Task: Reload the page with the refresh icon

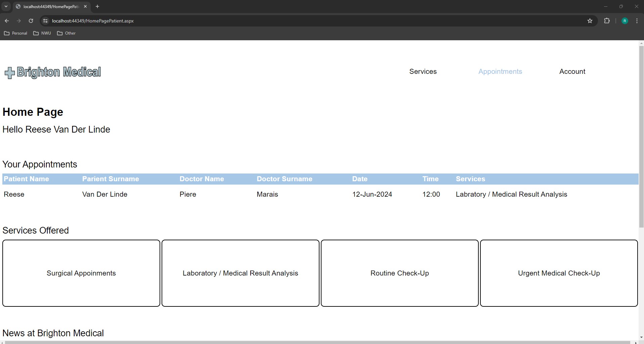Action: coord(31,21)
